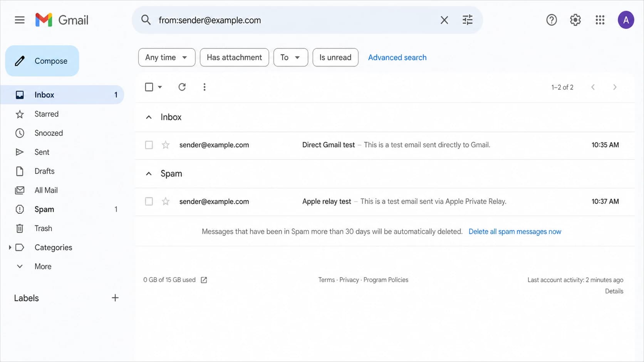Viewport: 644px width, 362px height.
Task: Select the Direct Gmail test email checkbox
Action: point(149,145)
